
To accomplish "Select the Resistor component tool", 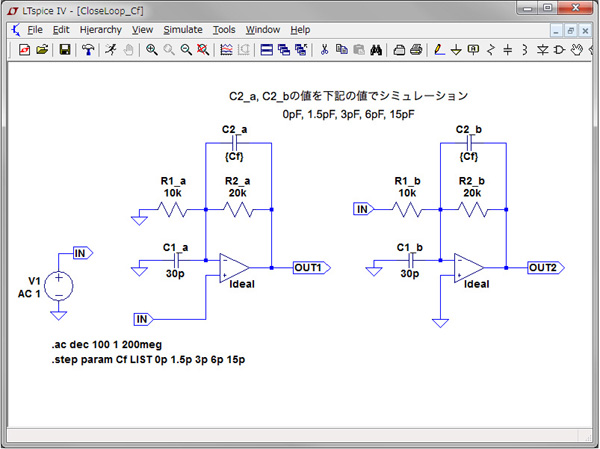I will [x=490, y=49].
